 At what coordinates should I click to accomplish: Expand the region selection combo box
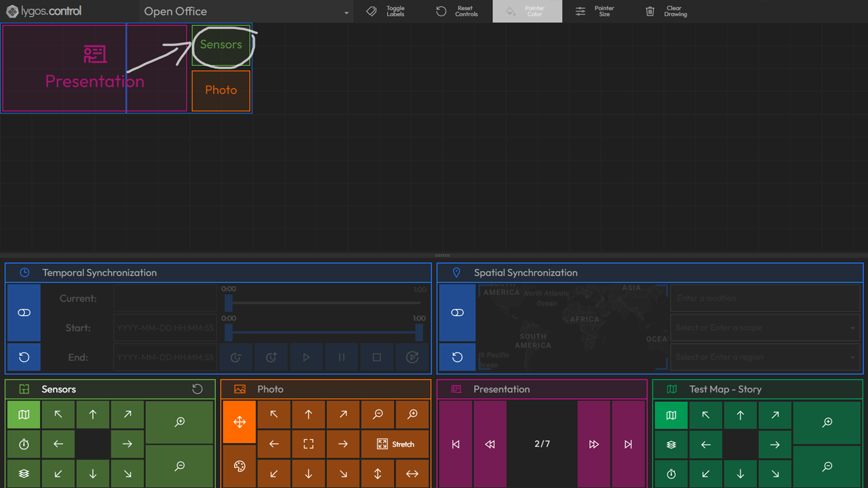[x=765, y=357]
